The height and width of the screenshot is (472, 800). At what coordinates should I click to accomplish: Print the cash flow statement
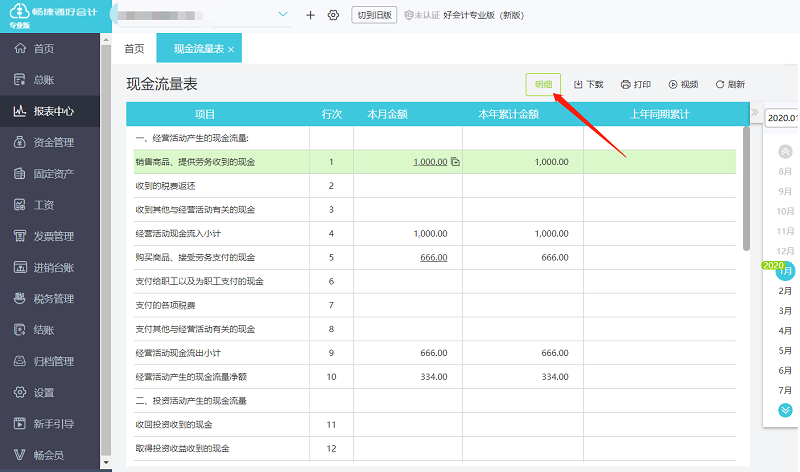[636, 85]
